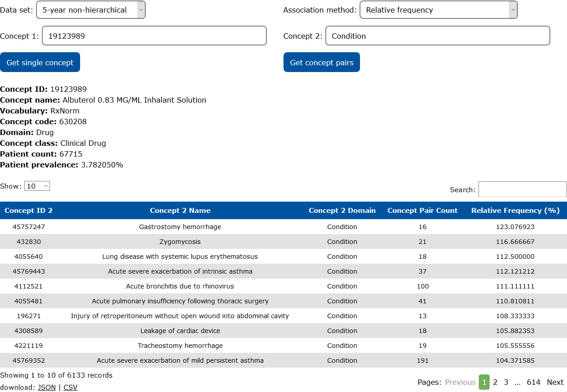Go to the Next results page
Image resolution: width=567 pixels, height=392 pixels.
click(555, 382)
